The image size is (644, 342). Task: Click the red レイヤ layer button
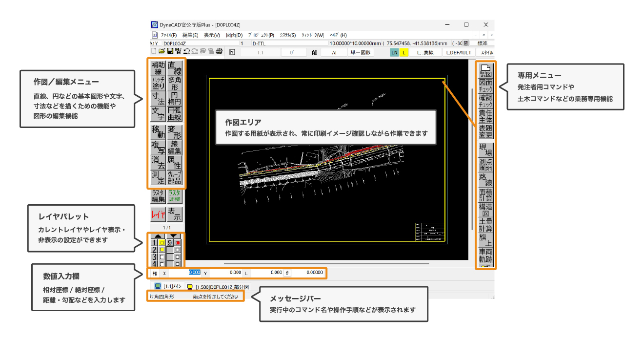(158, 214)
